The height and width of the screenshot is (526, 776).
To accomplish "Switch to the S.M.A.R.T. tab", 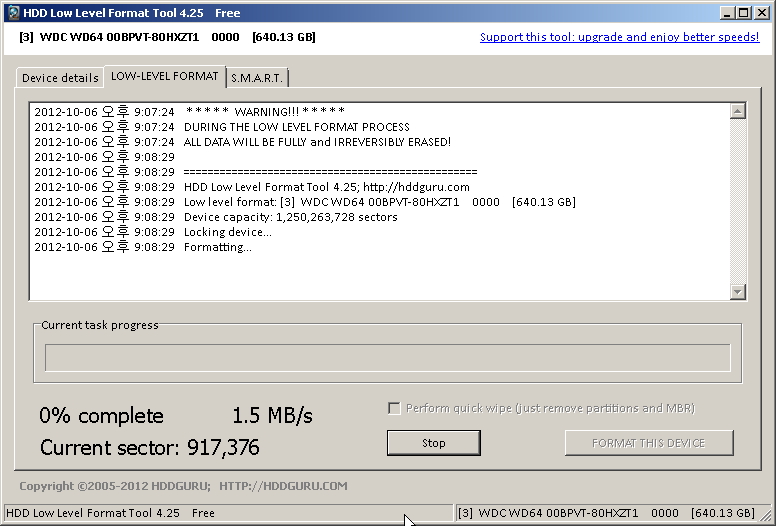I will (x=257, y=78).
